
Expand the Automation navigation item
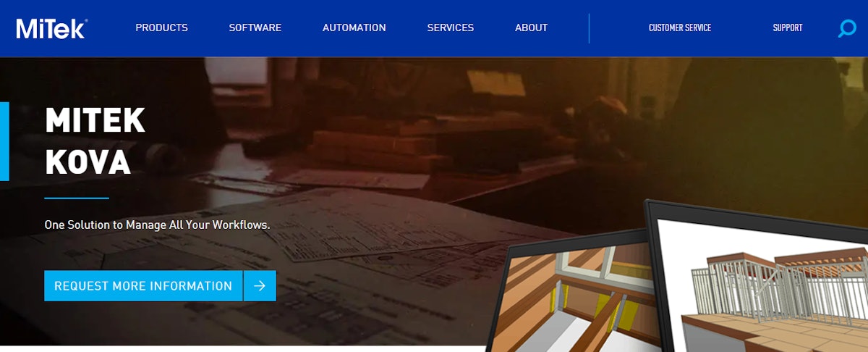click(x=354, y=28)
